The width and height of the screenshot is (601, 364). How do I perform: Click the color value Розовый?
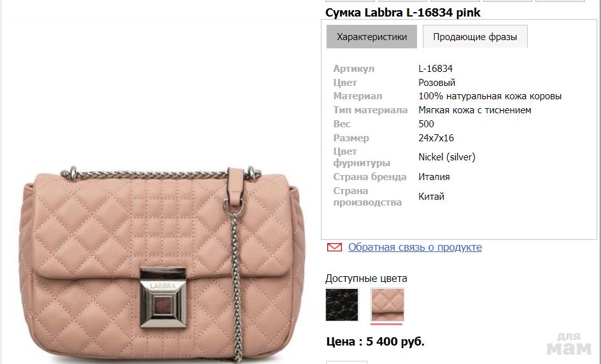(437, 82)
